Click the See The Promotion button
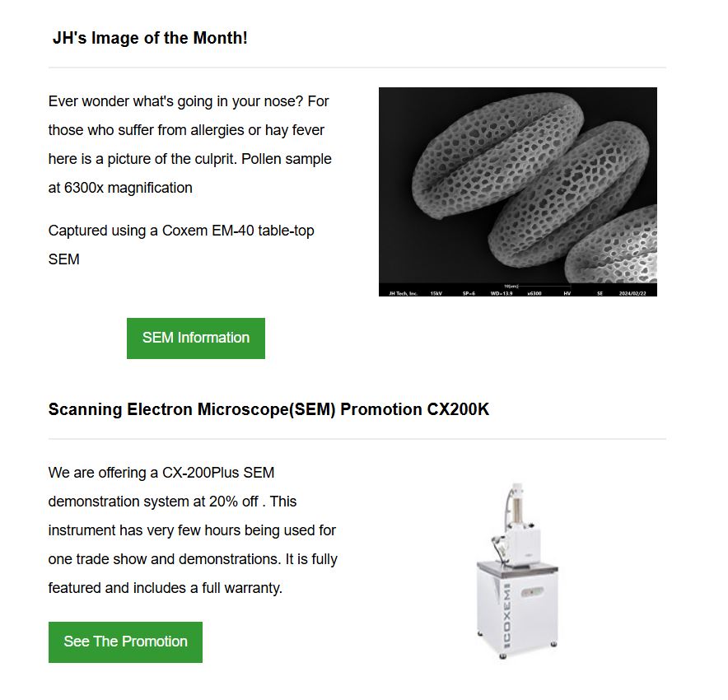The width and height of the screenshot is (728, 700). [x=125, y=642]
